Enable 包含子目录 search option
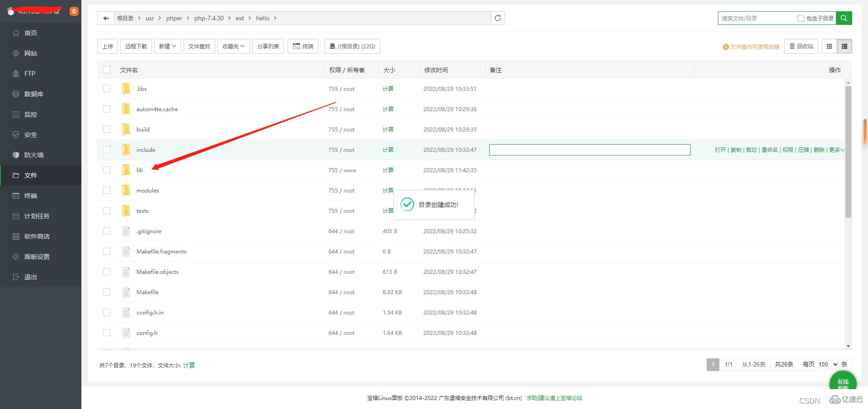The height and width of the screenshot is (409, 868). [x=801, y=18]
